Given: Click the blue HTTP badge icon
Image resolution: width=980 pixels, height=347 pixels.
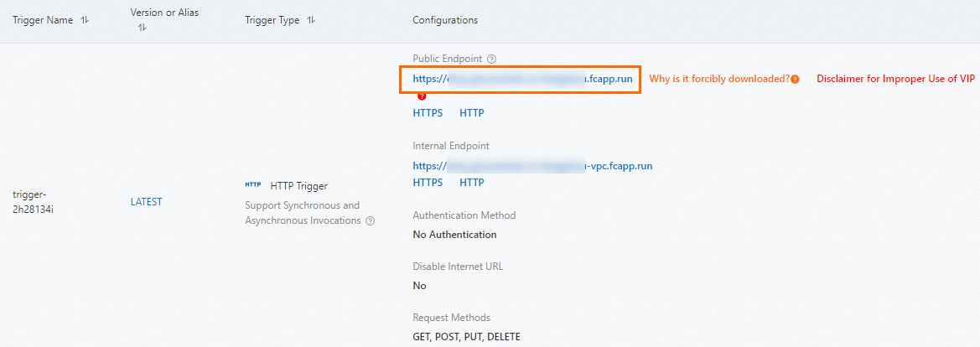Looking at the screenshot, I should click(x=252, y=185).
